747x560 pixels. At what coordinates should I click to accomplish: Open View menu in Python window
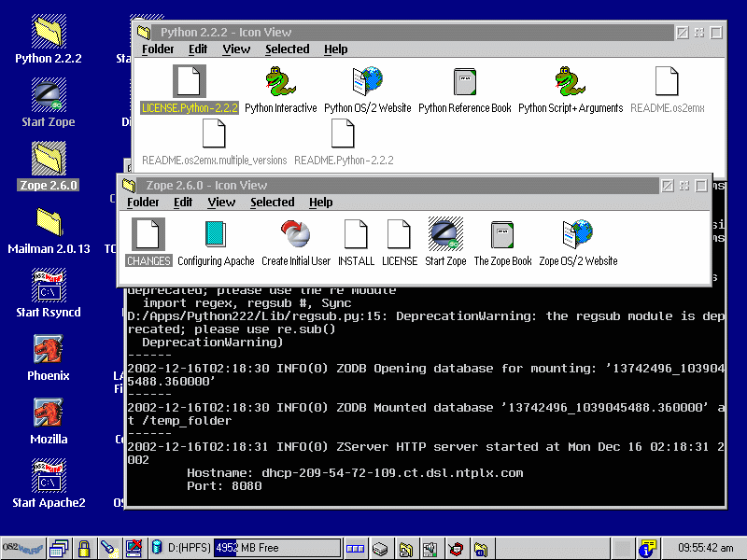tap(236, 49)
